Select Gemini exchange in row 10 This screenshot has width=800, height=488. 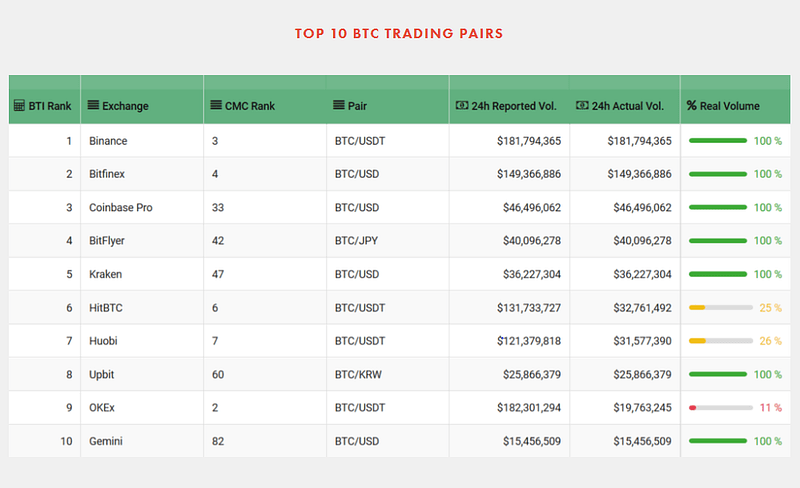(106, 442)
